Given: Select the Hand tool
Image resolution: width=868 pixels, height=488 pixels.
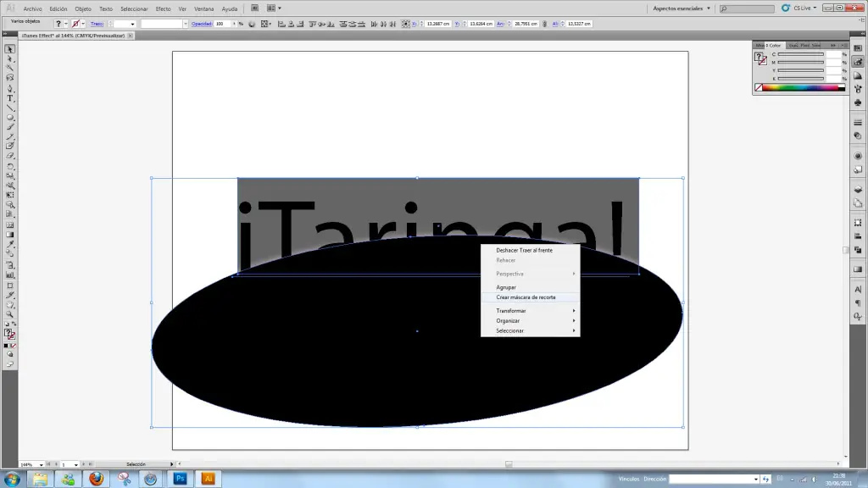Looking at the screenshot, I should 10,305.
